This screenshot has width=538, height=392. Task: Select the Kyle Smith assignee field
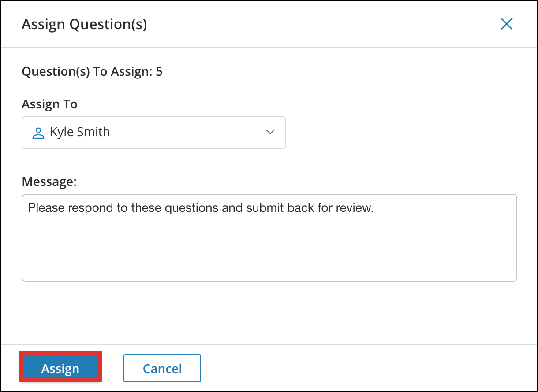click(154, 132)
